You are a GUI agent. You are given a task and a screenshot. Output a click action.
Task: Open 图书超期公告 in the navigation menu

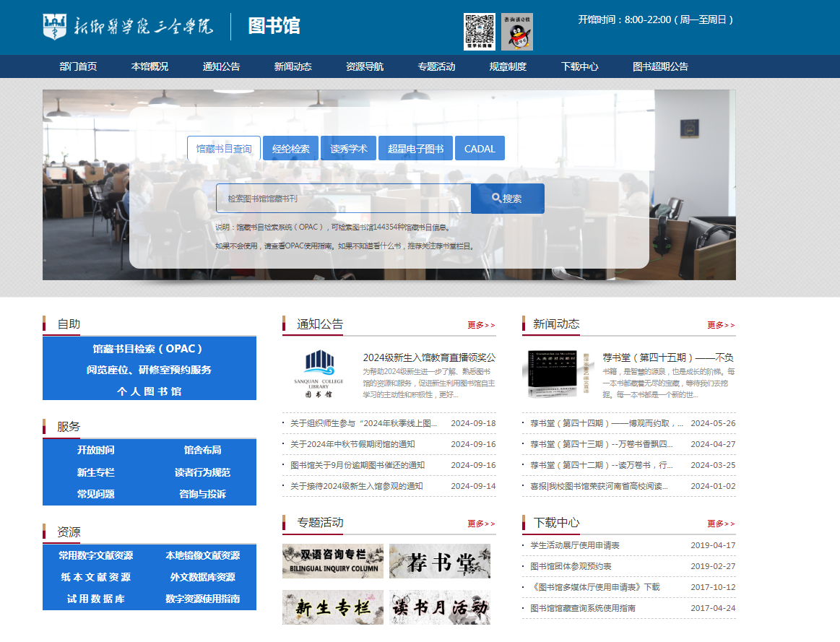[660, 66]
